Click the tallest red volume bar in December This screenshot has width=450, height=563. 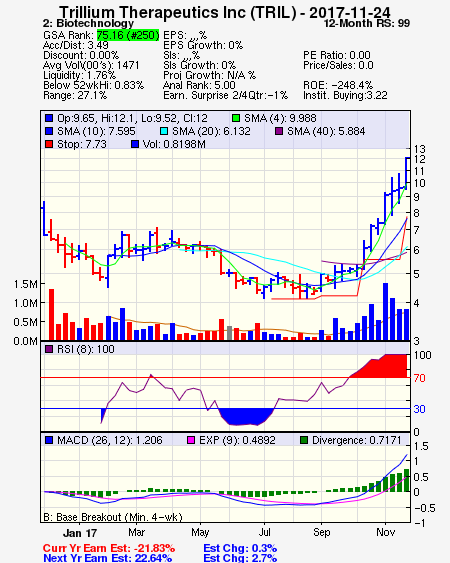(51, 315)
